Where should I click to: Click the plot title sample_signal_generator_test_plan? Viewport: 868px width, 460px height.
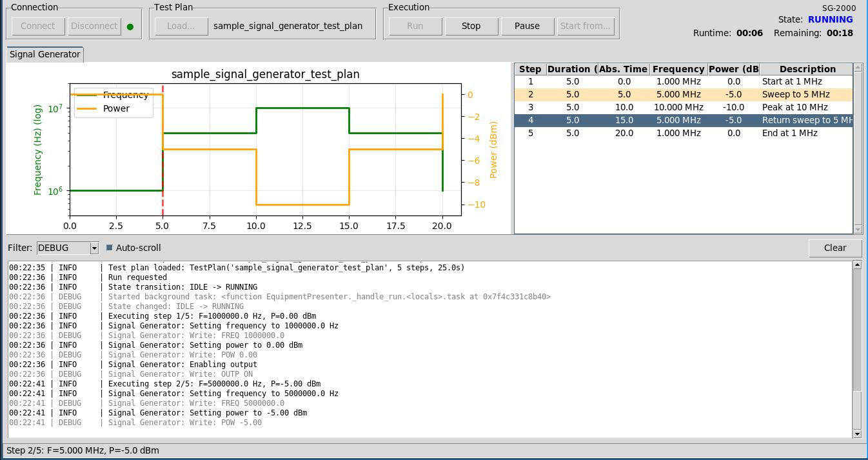(266, 74)
